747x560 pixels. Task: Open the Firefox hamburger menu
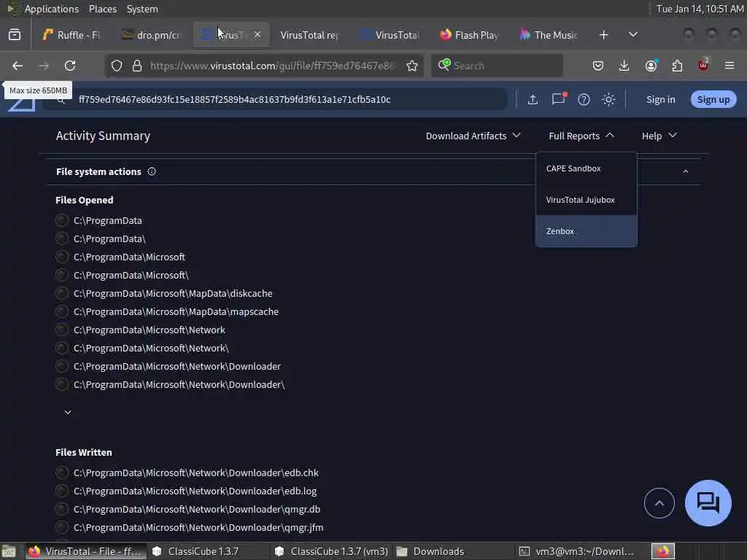coord(729,66)
